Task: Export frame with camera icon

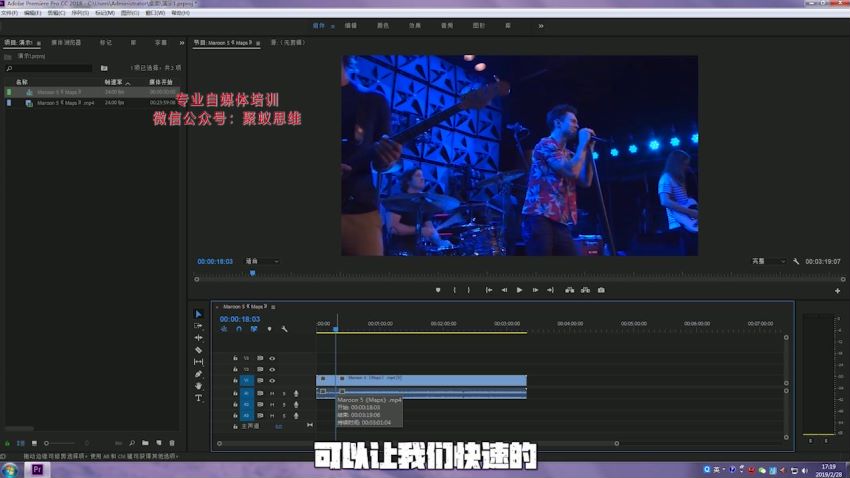Action: 601,290
